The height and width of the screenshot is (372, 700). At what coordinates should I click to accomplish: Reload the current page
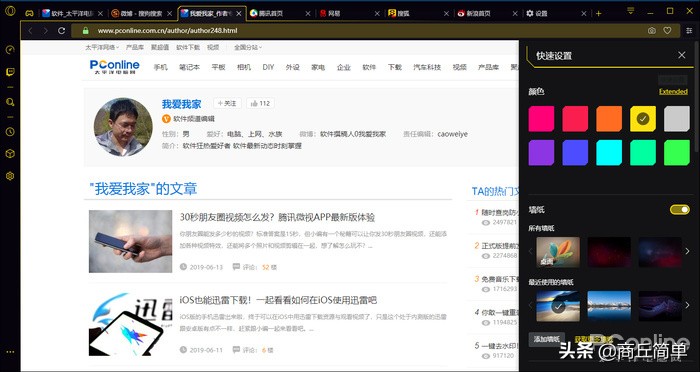62,31
